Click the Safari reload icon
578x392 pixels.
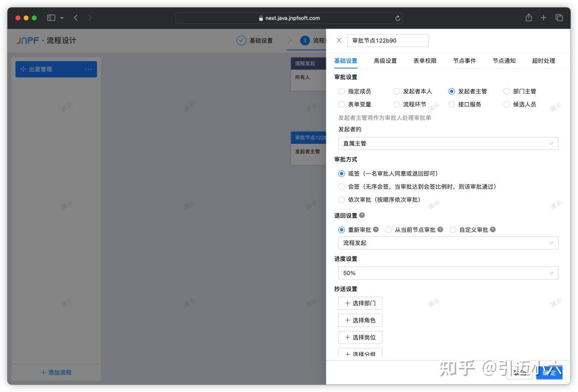tap(397, 18)
